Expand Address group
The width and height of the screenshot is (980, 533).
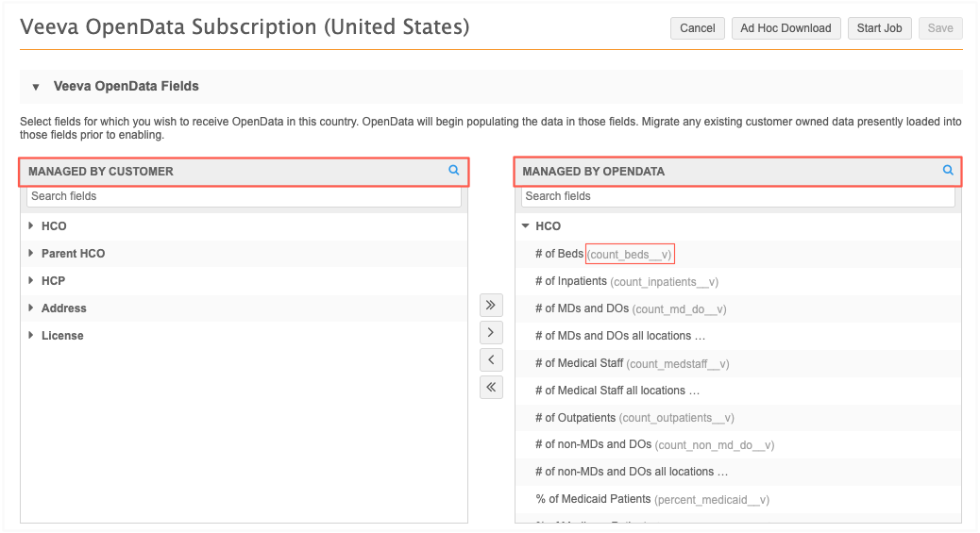30,308
